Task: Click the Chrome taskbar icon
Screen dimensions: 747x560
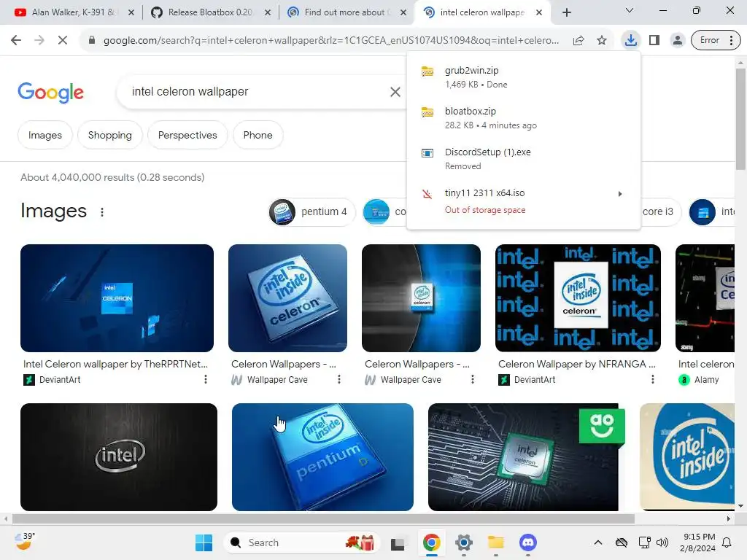Action: (x=431, y=542)
